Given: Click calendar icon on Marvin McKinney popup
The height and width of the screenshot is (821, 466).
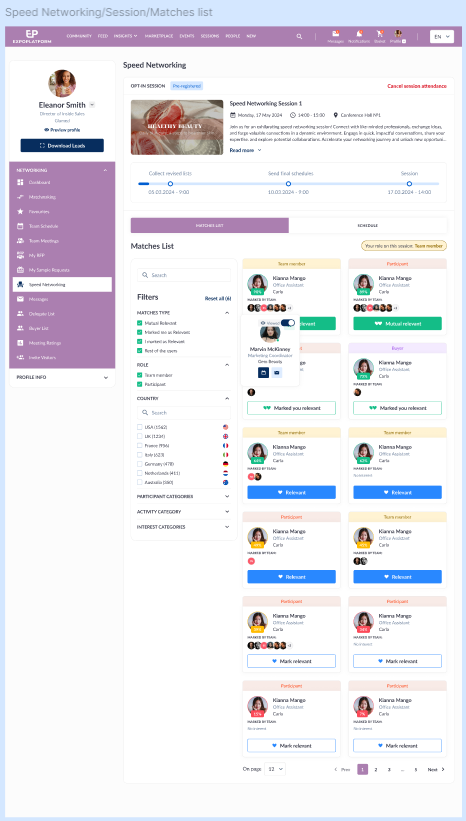Looking at the screenshot, I should (263, 372).
